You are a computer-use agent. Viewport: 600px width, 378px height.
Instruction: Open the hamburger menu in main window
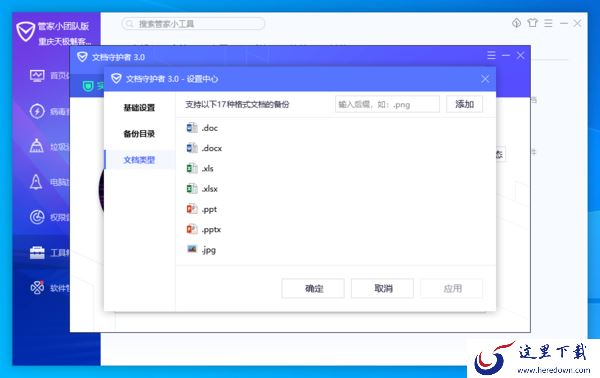548,23
